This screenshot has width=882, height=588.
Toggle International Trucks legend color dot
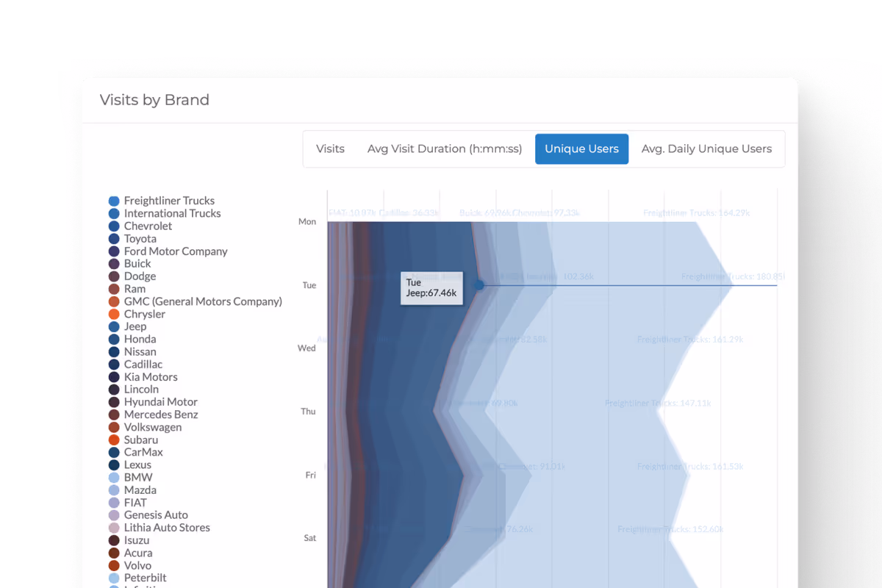(x=114, y=213)
